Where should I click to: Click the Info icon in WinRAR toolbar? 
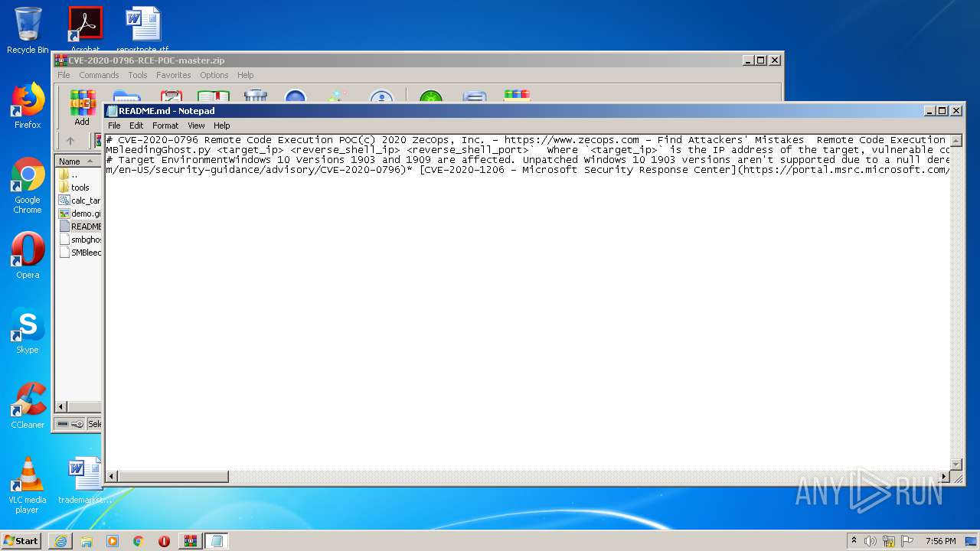pos(381,96)
